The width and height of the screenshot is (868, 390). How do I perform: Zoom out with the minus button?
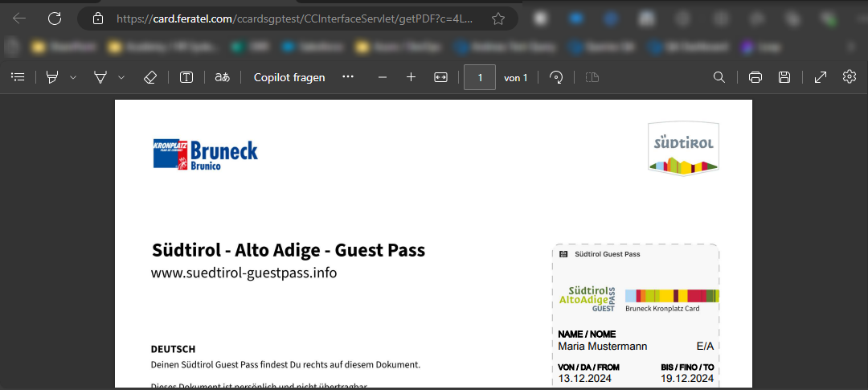pyautogui.click(x=382, y=77)
